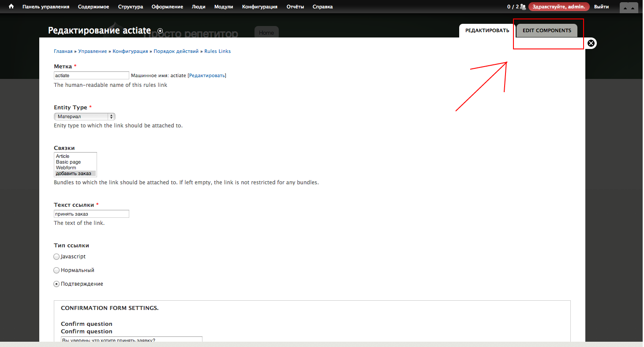The image size is (644, 347).
Task: Open the Entity Type dropdown
Action: click(x=84, y=116)
